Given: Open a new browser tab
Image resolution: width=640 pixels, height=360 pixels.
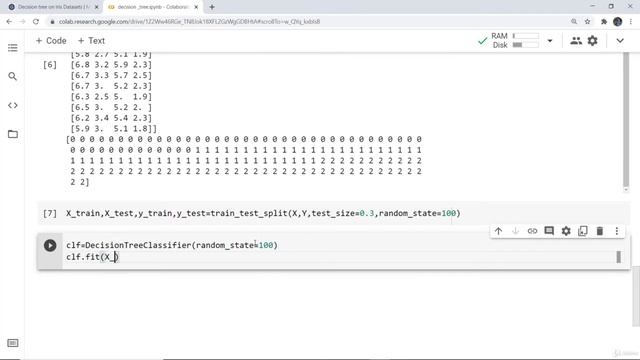Looking at the screenshot, I should coord(212,7).
